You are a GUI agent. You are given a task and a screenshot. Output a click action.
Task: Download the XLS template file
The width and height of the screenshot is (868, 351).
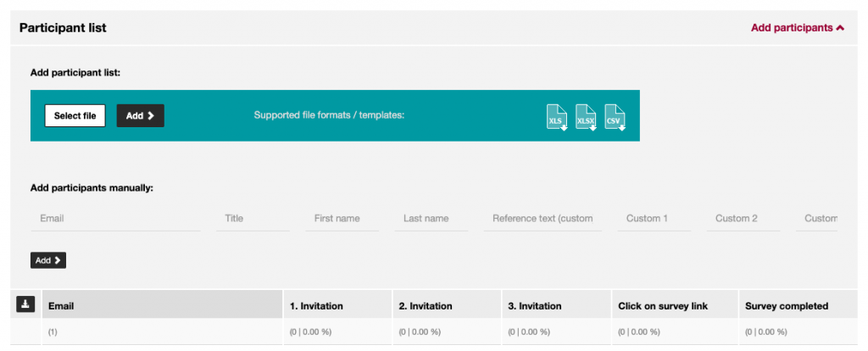click(x=557, y=117)
